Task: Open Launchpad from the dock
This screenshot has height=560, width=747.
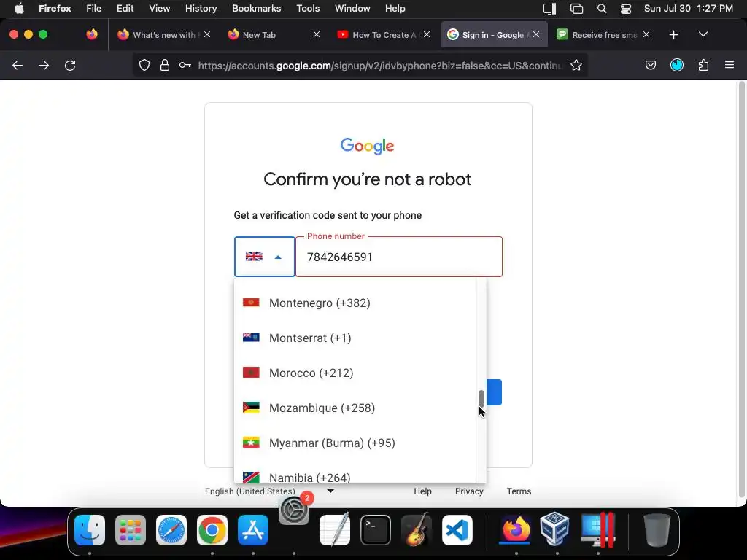Action: point(131,530)
